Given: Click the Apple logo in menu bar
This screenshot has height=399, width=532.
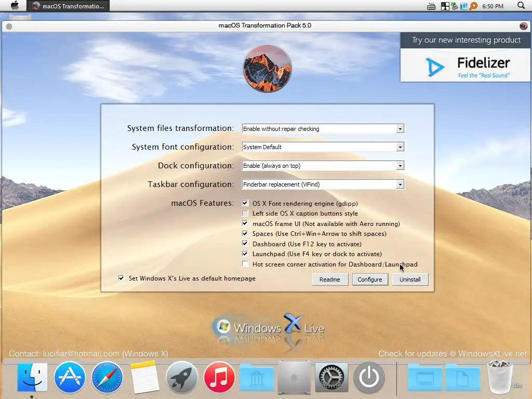Looking at the screenshot, I should click(15, 5).
